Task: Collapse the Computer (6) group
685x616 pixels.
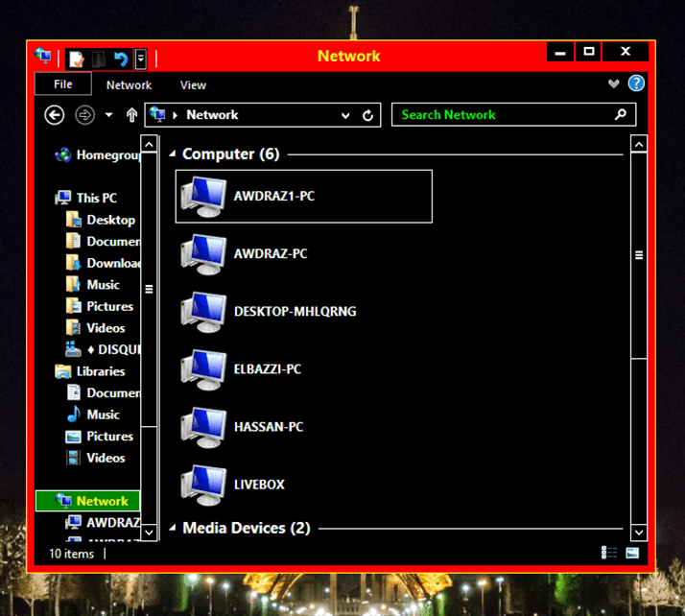Action: click(173, 154)
